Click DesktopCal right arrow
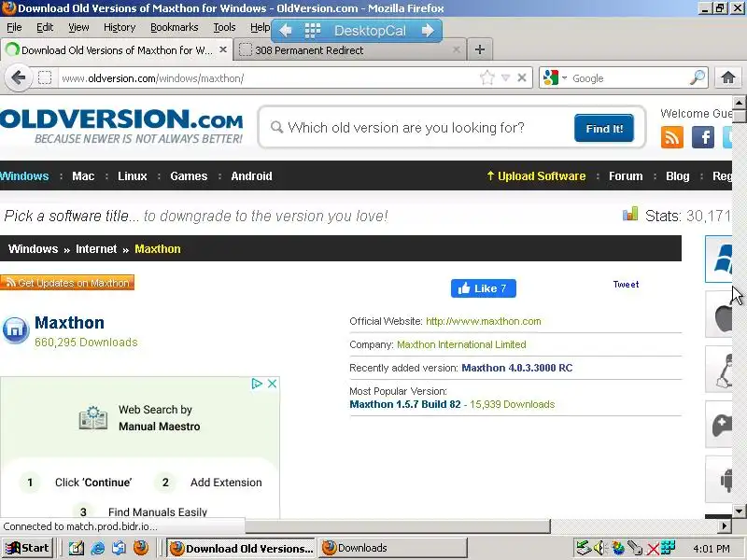The image size is (747, 560). pyautogui.click(x=428, y=31)
